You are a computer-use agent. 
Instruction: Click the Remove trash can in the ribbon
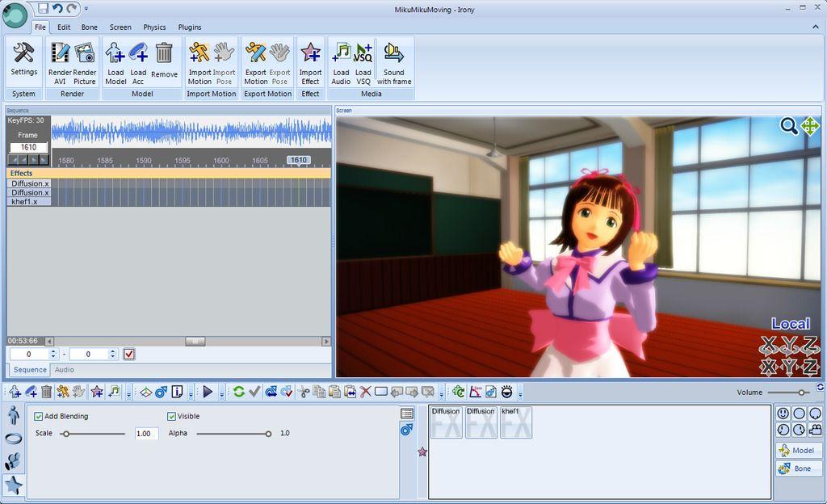(x=164, y=61)
